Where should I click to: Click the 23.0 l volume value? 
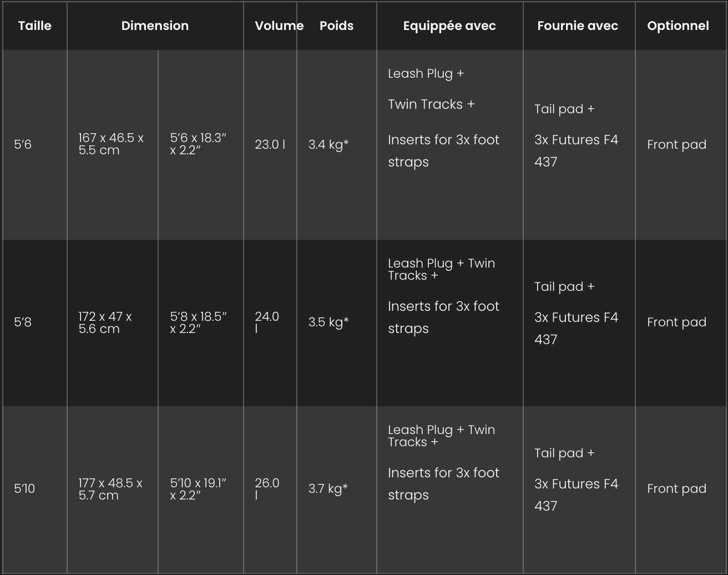[x=270, y=145]
